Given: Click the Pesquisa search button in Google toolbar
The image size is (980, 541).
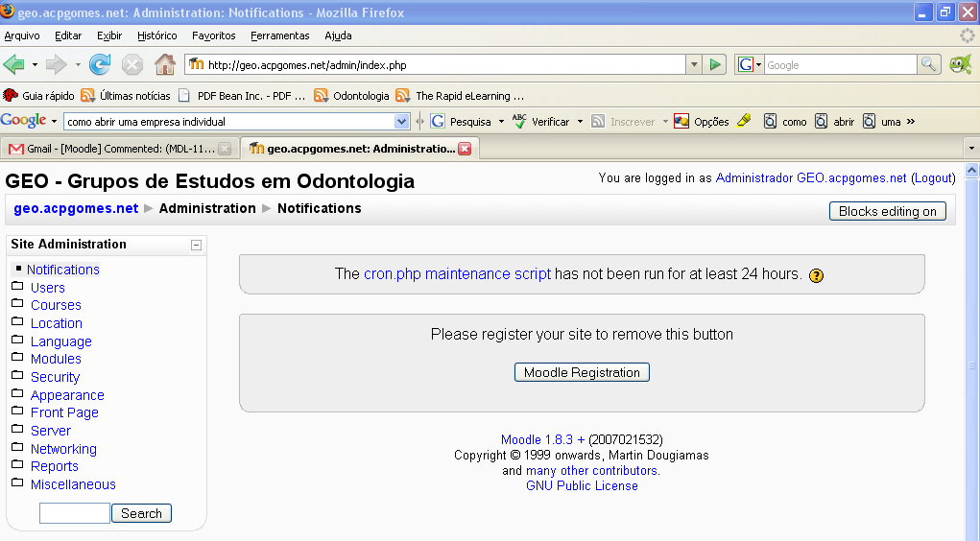Looking at the screenshot, I should (462, 122).
